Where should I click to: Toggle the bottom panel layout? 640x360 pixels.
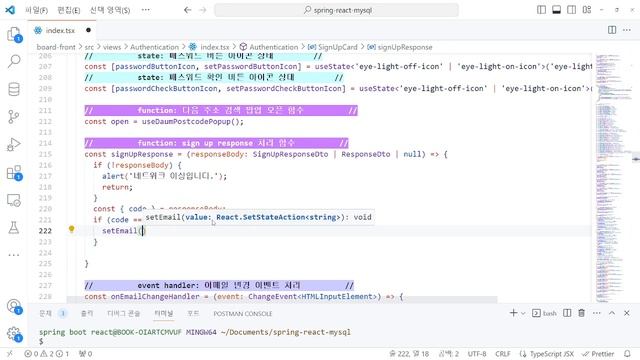click(x=556, y=10)
